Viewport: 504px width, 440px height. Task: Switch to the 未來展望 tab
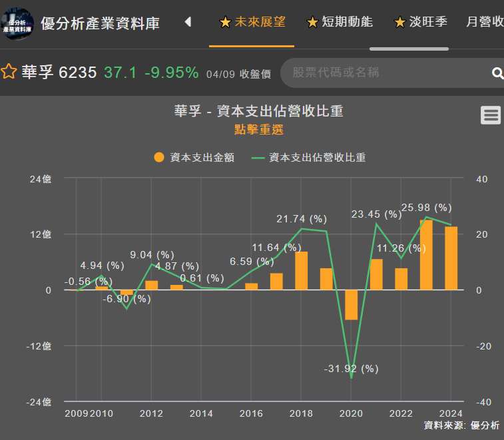pos(252,22)
